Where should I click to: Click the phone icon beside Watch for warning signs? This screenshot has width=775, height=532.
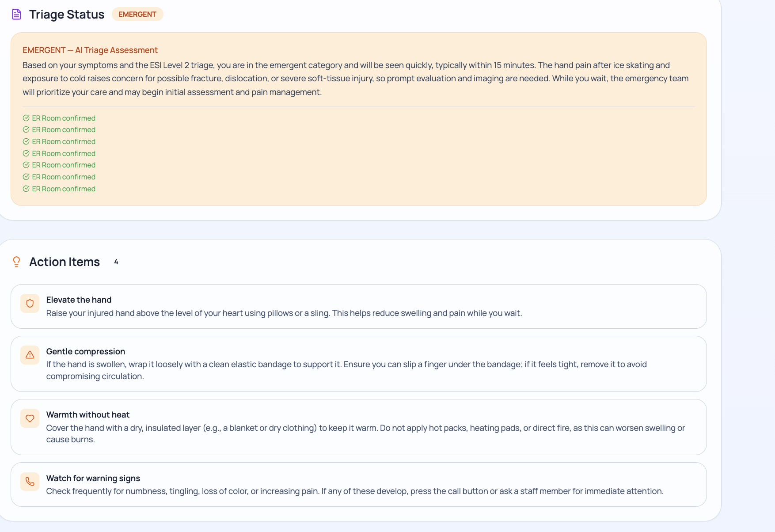pyautogui.click(x=30, y=482)
